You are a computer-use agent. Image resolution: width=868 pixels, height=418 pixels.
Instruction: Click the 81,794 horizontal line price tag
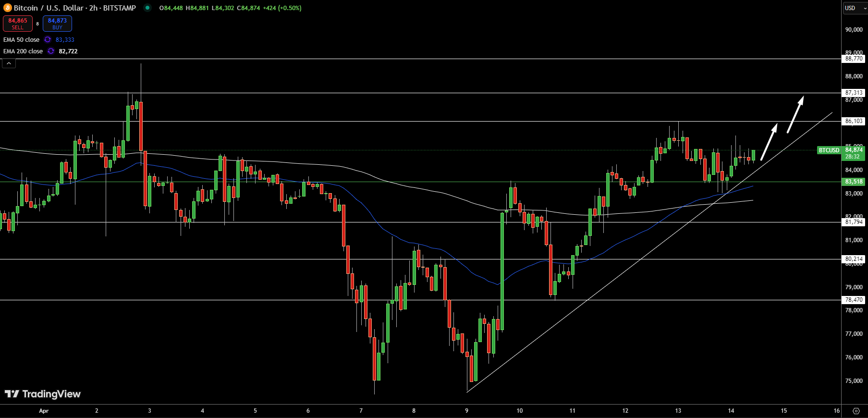click(854, 222)
